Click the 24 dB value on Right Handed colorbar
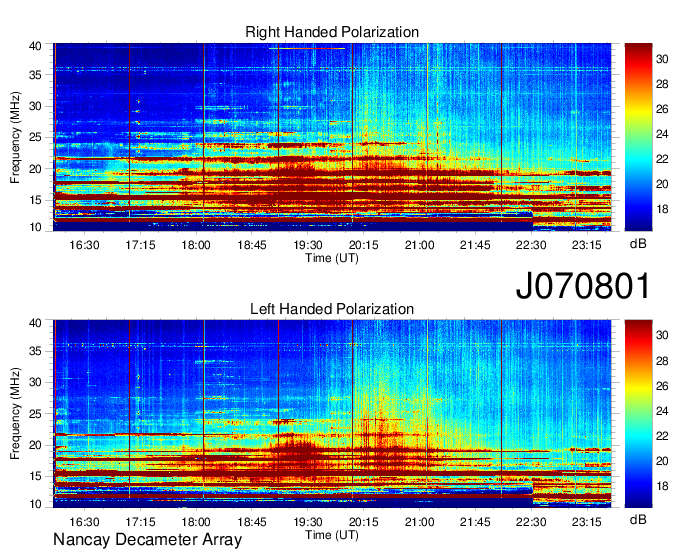 pyautogui.click(x=662, y=134)
